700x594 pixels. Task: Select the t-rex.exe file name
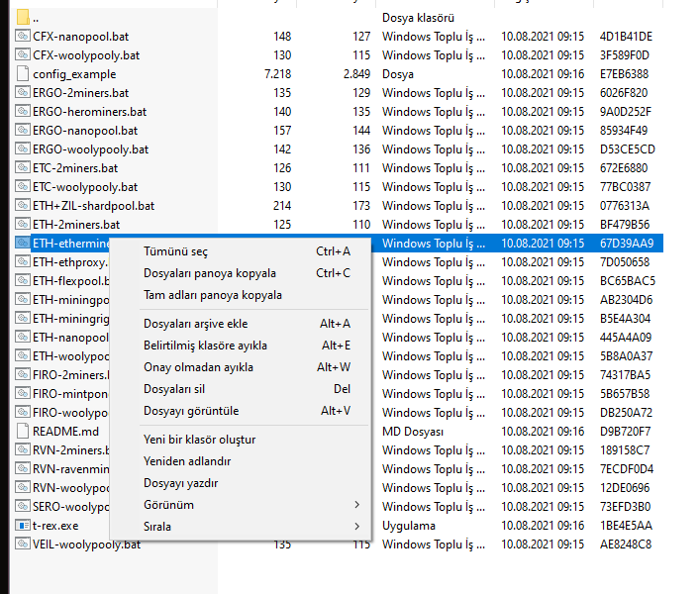pos(55,526)
